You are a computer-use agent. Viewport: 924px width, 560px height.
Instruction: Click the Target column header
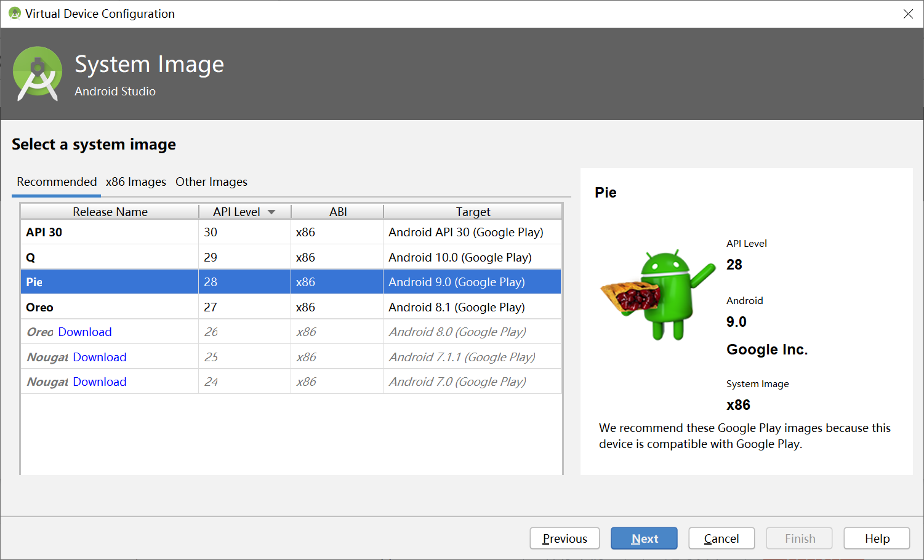pos(472,211)
